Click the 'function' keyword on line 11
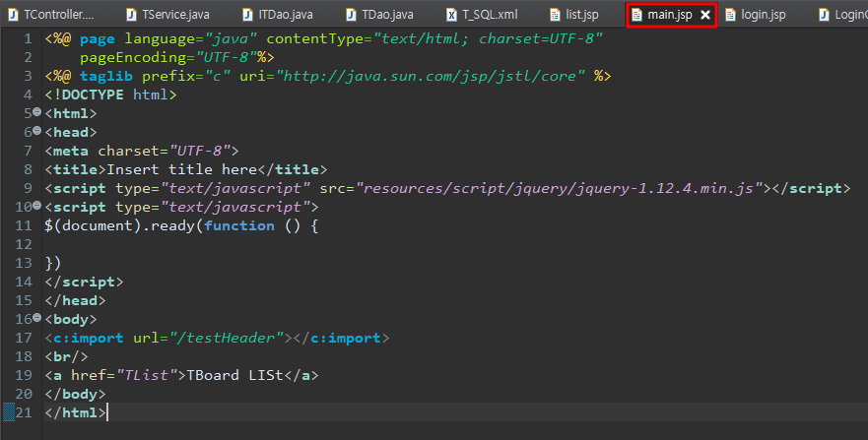The width and height of the screenshot is (868, 440). pos(239,225)
